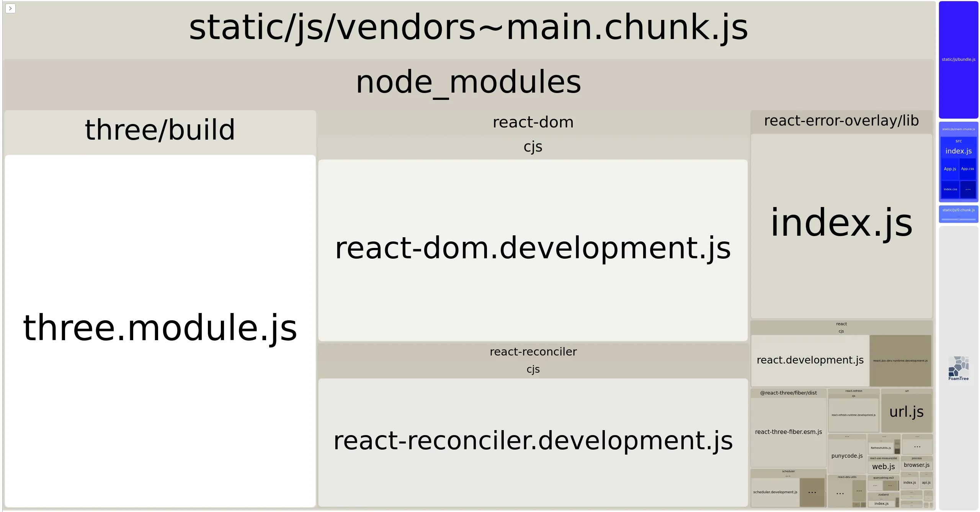Click scheduler.development.js tile

coord(775,492)
